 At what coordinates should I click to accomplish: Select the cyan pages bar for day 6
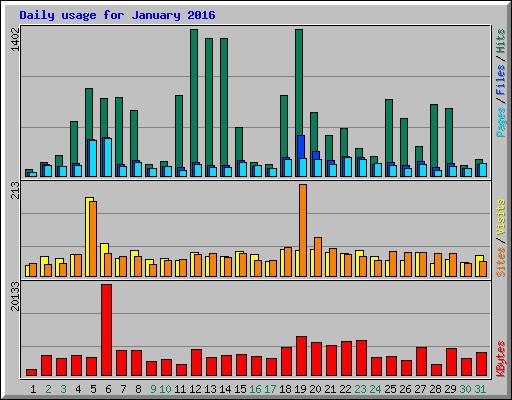(x=108, y=157)
